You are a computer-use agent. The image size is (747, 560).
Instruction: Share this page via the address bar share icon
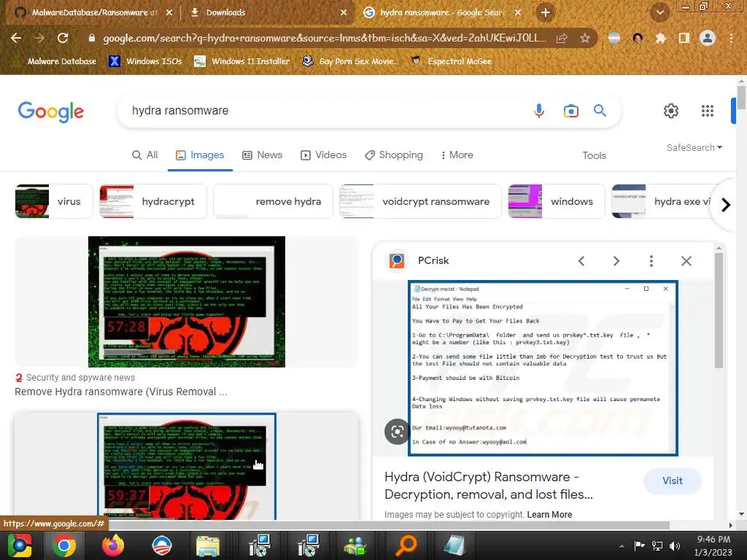pyautogui.click(x=562, y=38)
